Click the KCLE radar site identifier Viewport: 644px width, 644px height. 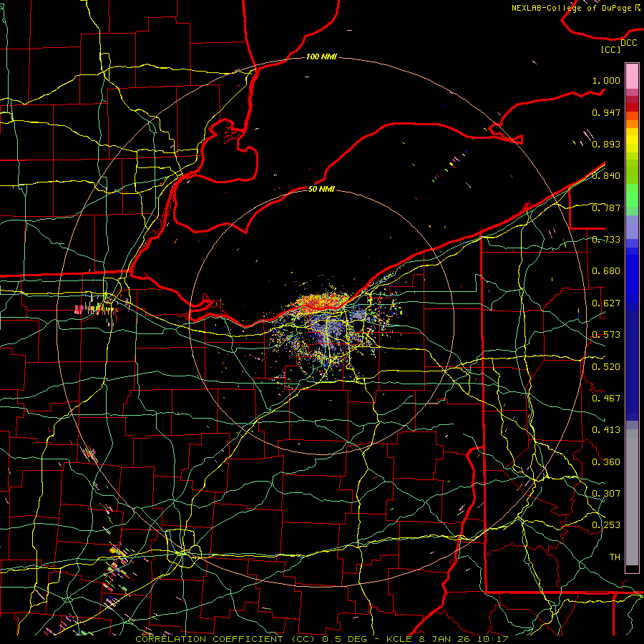pos(401,639)
